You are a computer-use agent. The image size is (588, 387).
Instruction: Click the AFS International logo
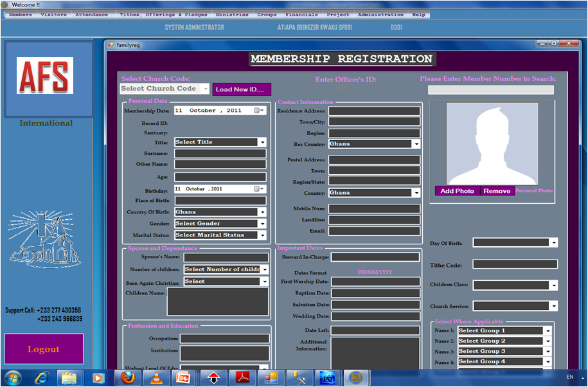click(45, 76)
